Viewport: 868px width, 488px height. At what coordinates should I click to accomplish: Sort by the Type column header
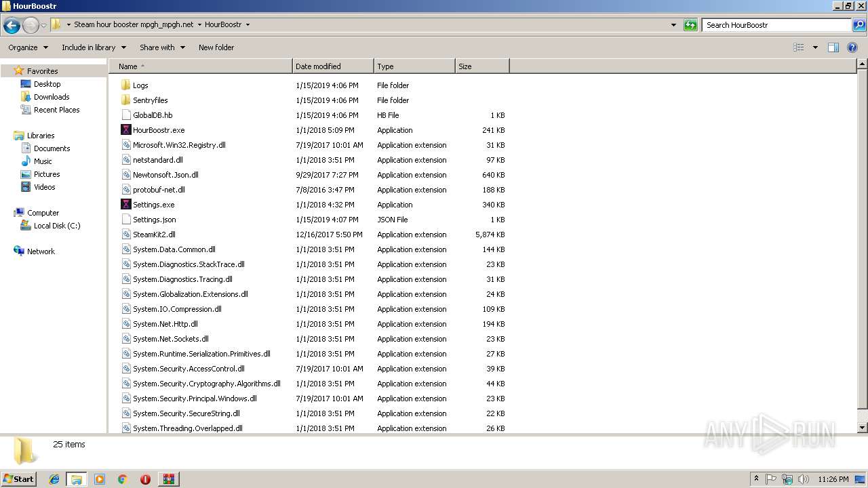(x=414, y=66)
